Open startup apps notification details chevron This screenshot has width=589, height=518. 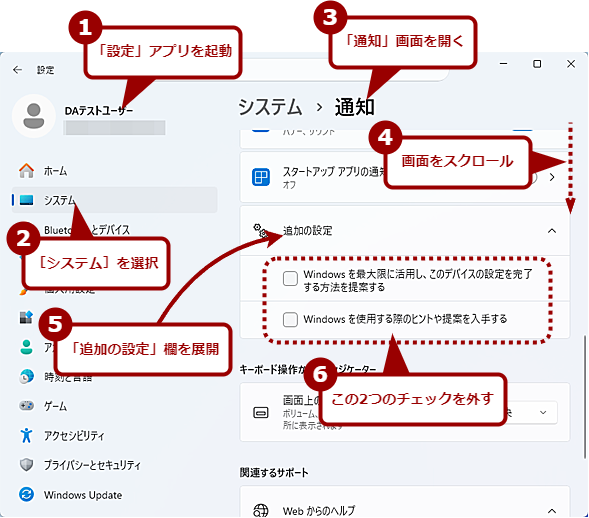point(551,177)
